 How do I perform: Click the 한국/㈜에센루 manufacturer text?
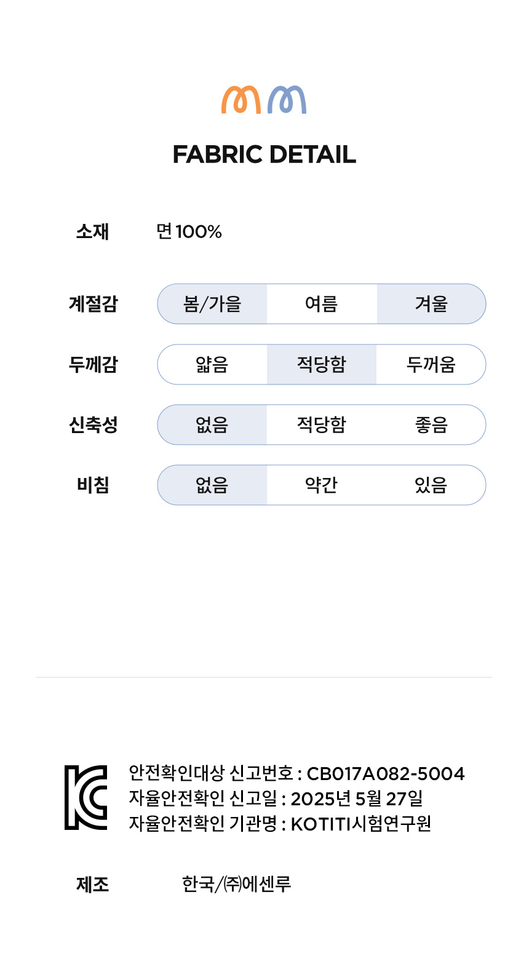(x=236, y=884)
